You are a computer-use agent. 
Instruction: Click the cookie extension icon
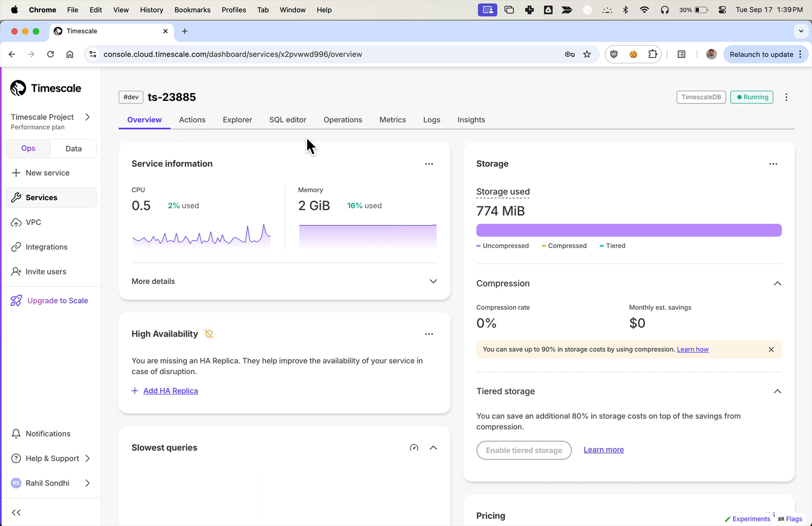[x=633, y=54]
